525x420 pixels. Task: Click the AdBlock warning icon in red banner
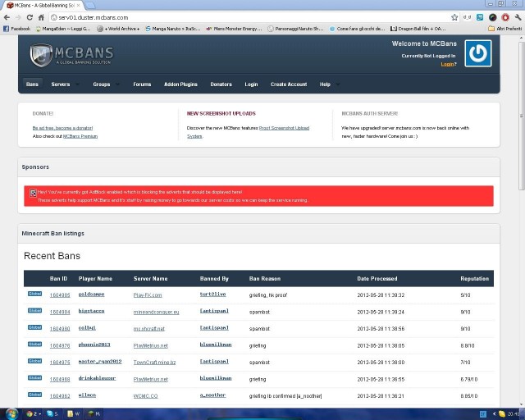33,193
